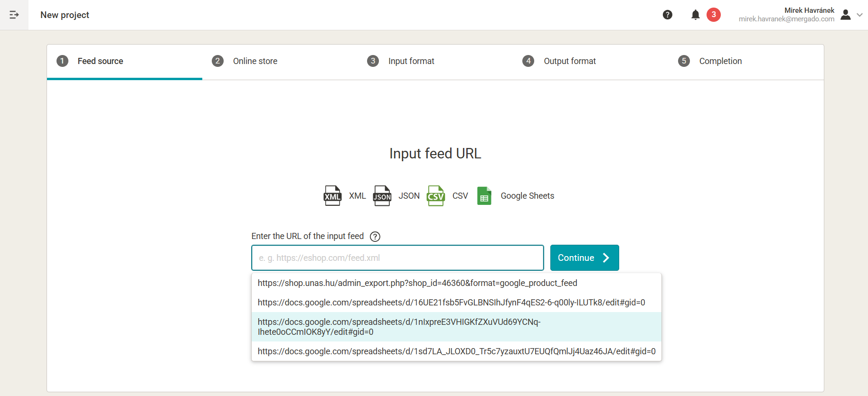Click the user profile avatar icon
Viewport: 868px width, 396px height.
845,15
